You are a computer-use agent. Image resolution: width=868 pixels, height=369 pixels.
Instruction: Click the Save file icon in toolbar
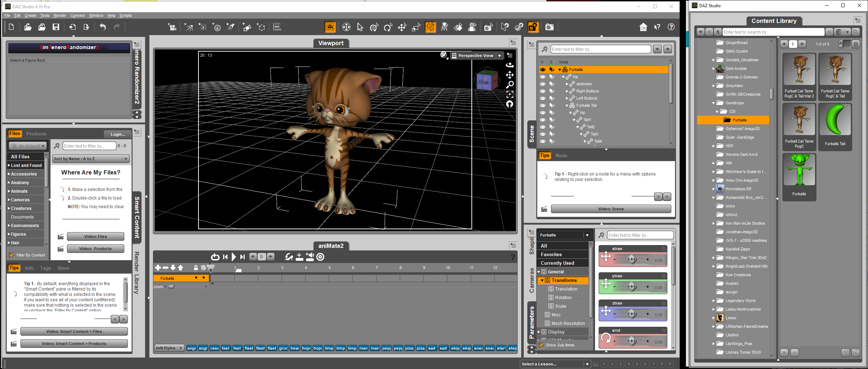tap(56, 27)
